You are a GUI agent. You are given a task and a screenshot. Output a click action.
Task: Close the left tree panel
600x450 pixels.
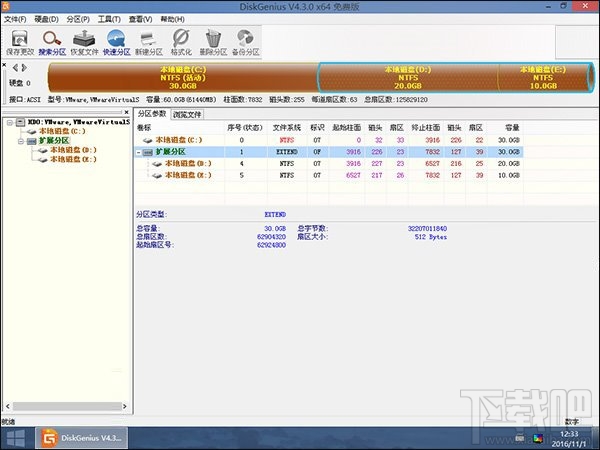127,112
